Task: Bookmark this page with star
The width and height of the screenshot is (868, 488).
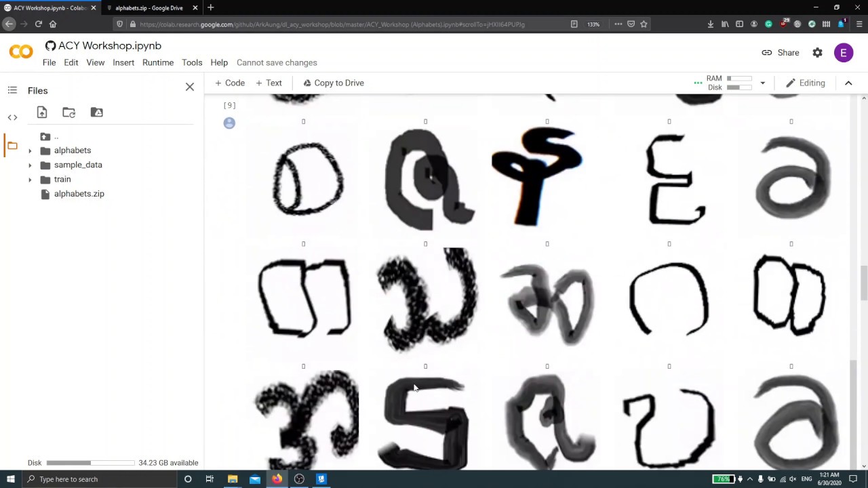Action: (644, 24)
